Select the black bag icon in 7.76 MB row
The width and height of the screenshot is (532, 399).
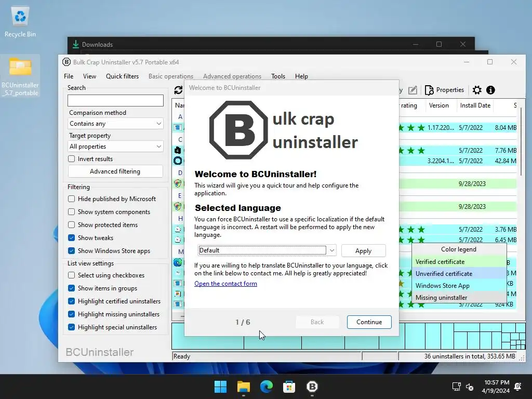coord(178,150)
